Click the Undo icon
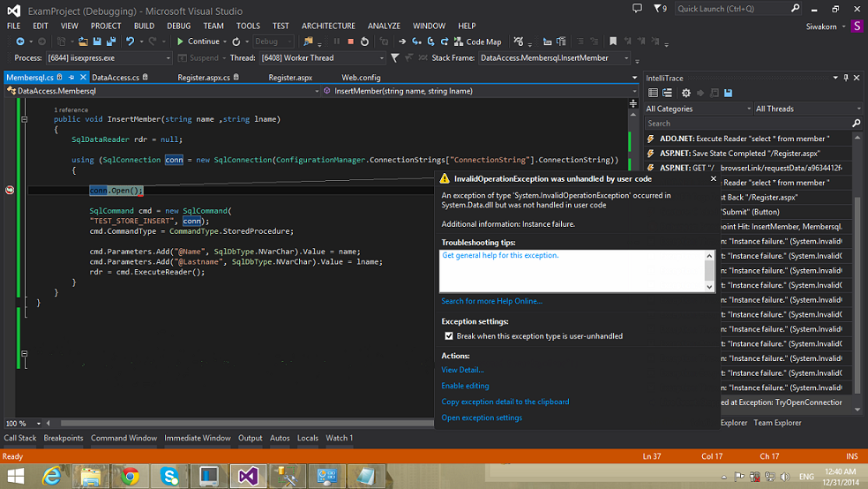Screen dimensions: 868x489 [130, 41]
